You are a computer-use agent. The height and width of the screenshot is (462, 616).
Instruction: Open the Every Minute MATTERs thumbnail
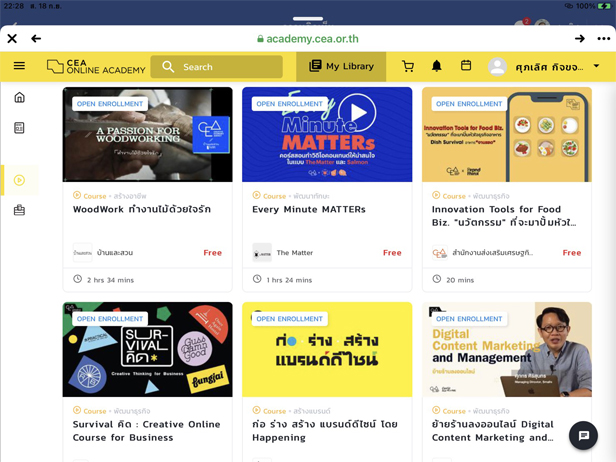pyautogui.click(x=327, y=134)
